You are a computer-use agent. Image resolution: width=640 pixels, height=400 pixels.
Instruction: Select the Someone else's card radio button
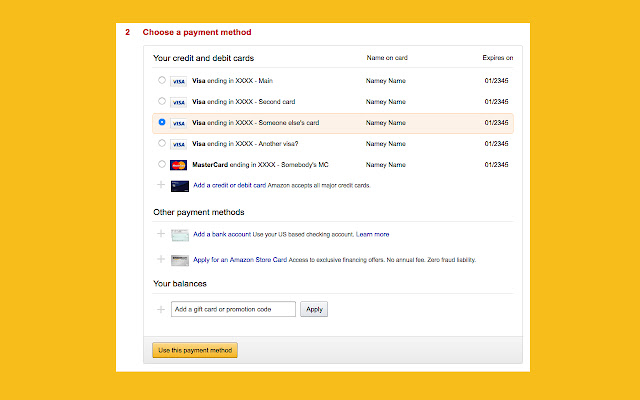pos(162,122)
